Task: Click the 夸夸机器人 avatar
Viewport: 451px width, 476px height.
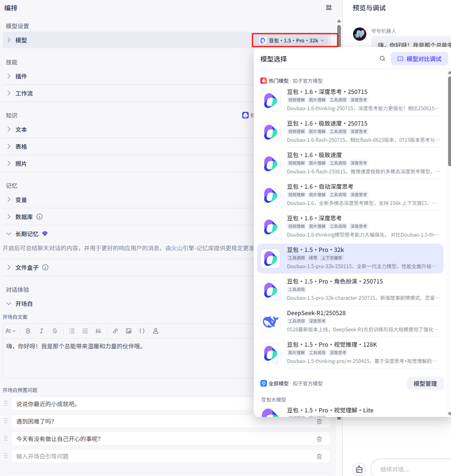Action: click(x=359, y=34)
